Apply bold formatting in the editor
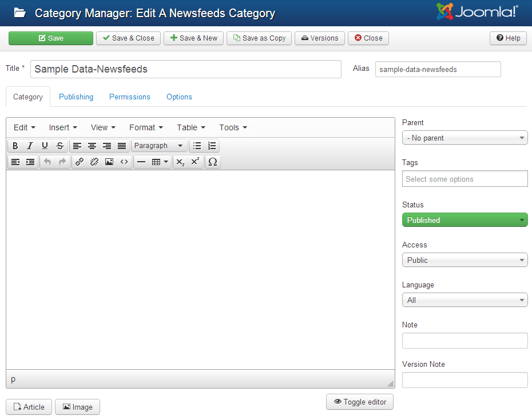 [x=15, y=146]
